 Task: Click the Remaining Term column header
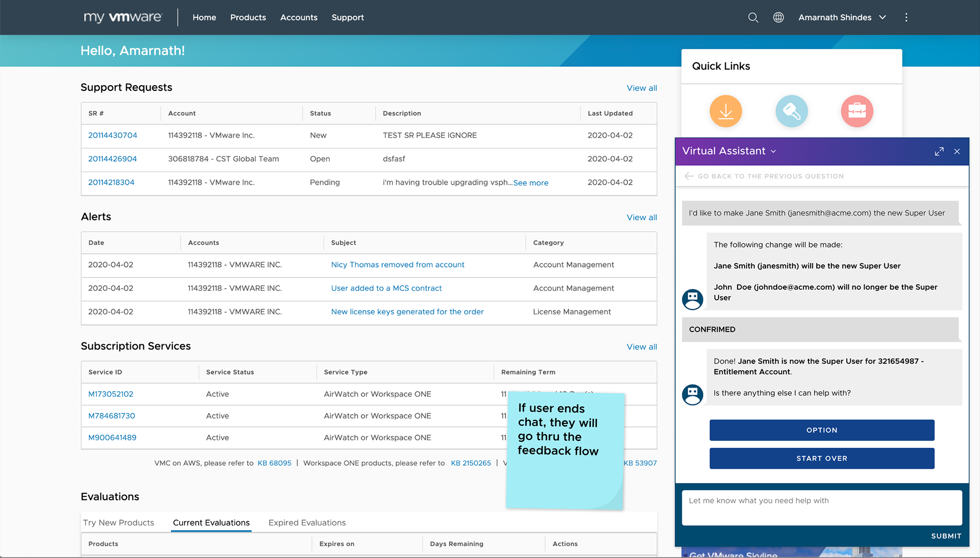point(528,372)
